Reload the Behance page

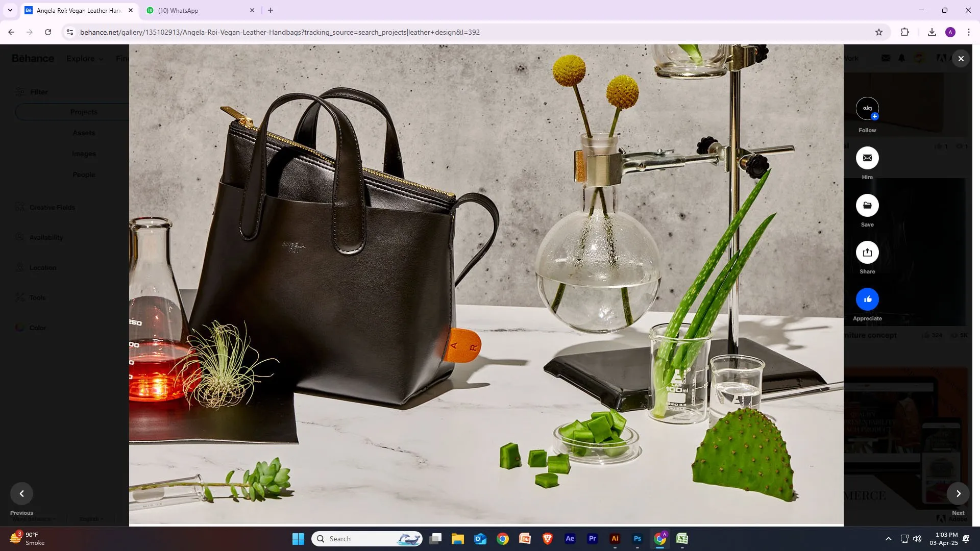point(48,32)
